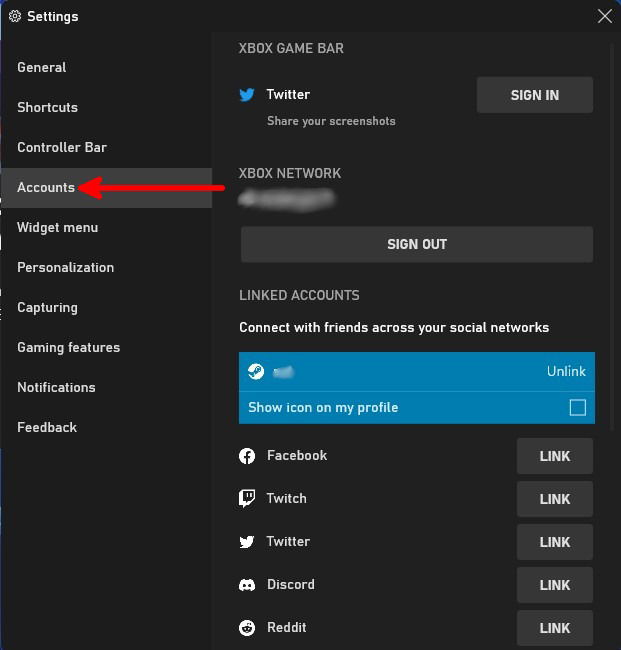Image resolution: width=621 pixels, height=650 pixels.
Task: Click the Discord logo icon
Action: coord(247,585)
